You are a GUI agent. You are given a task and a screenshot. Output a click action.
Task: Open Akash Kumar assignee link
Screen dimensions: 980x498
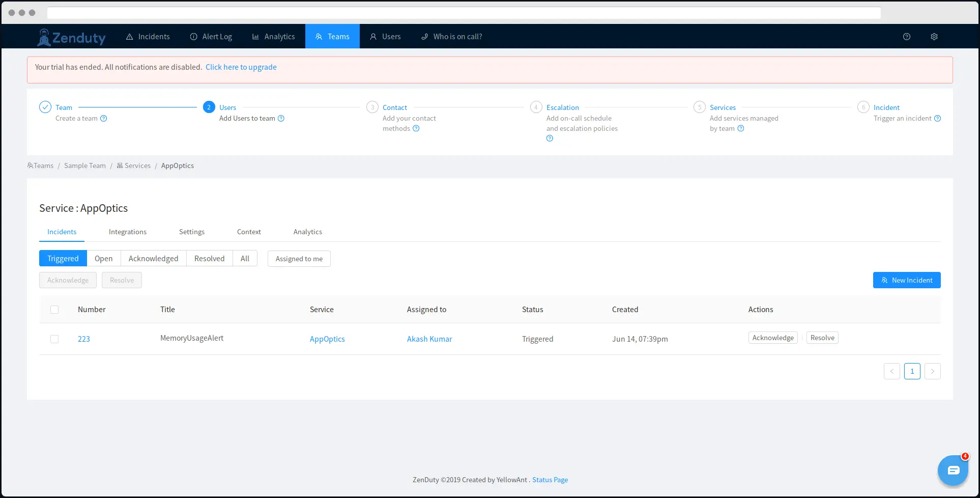(429, 339)
